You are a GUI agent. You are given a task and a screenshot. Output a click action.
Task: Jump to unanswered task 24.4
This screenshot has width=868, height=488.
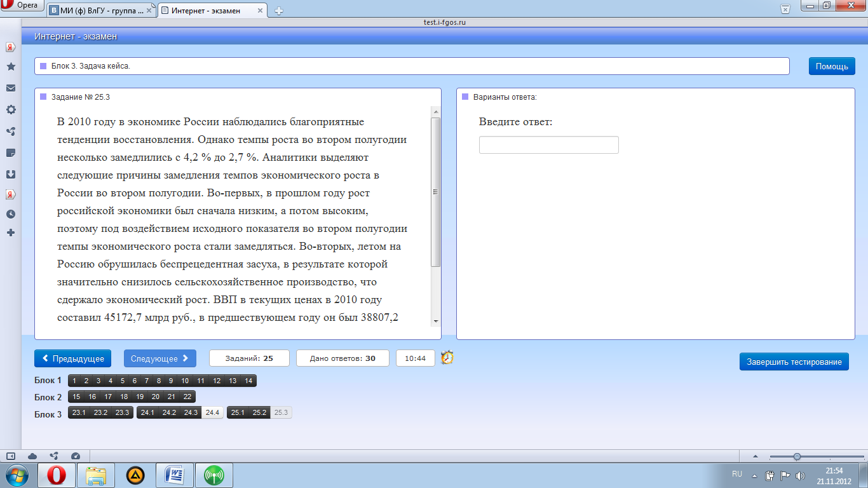coord(212,412)
